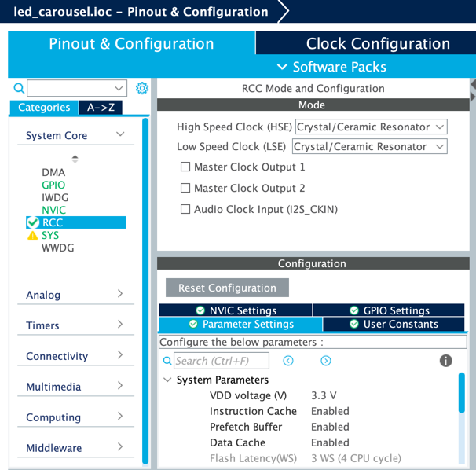476x470 pixels.
Task: Select WWDG in System Core list
Action: [57, 248]
